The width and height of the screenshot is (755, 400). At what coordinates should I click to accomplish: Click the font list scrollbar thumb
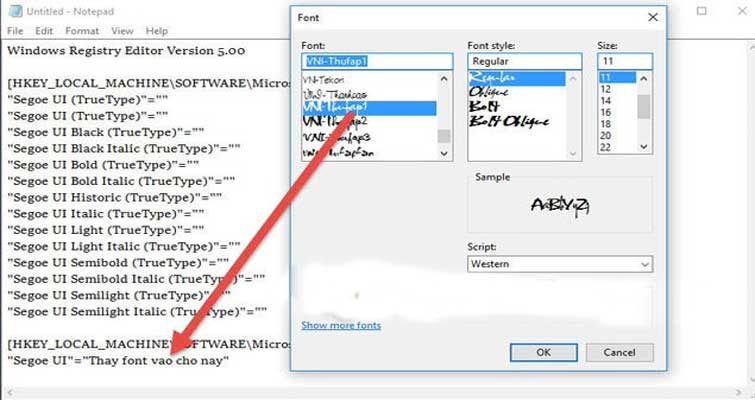[444, 136]
